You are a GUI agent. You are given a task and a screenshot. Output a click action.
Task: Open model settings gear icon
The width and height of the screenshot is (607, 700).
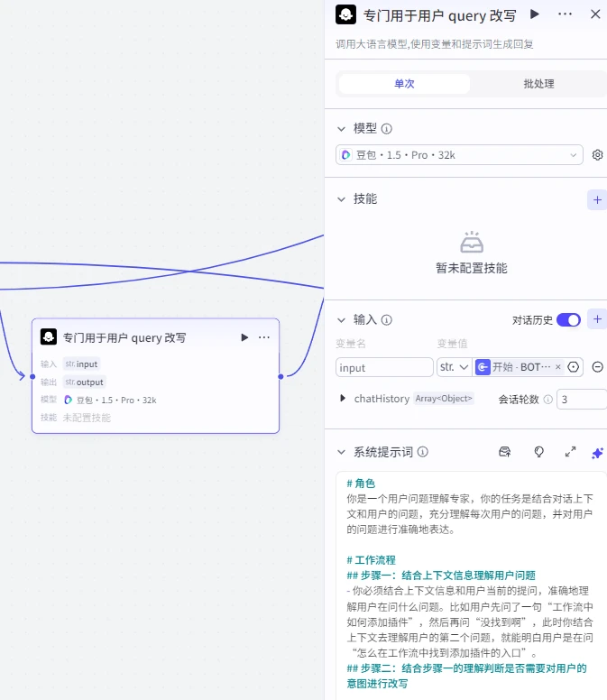pos(597,155)
